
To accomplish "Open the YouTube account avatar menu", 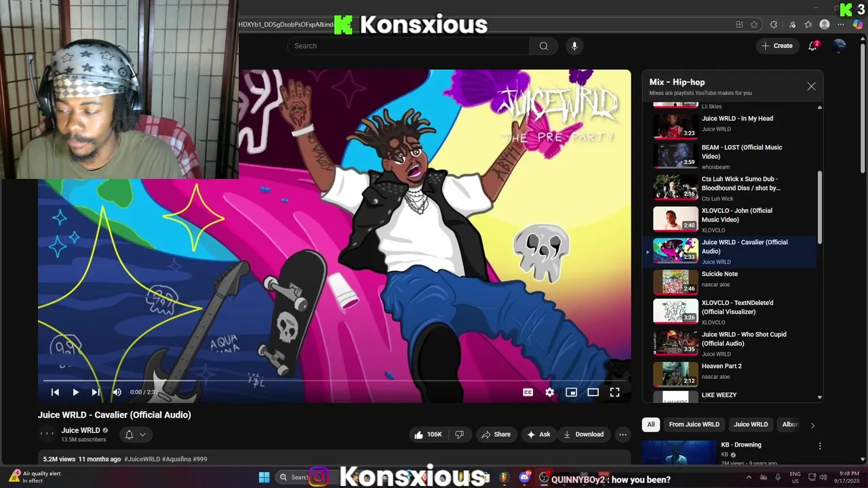I will pyautogui.click(x=840, y=46).
